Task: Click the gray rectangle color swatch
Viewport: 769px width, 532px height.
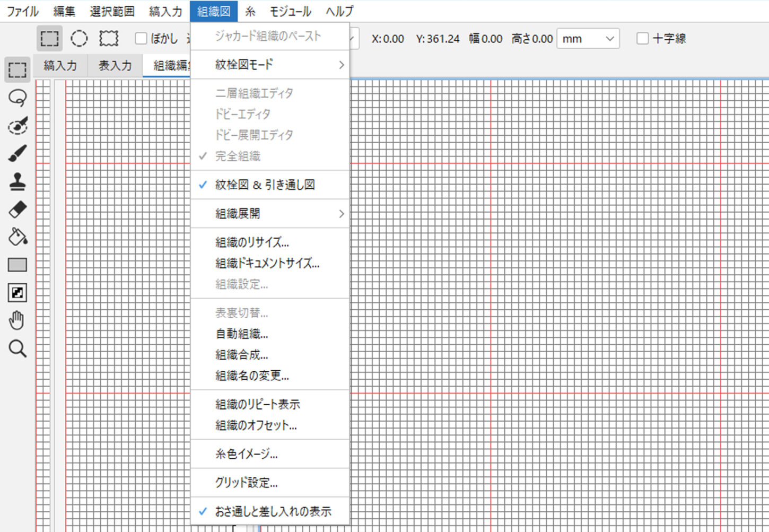Action: click(x=18, y=265)
